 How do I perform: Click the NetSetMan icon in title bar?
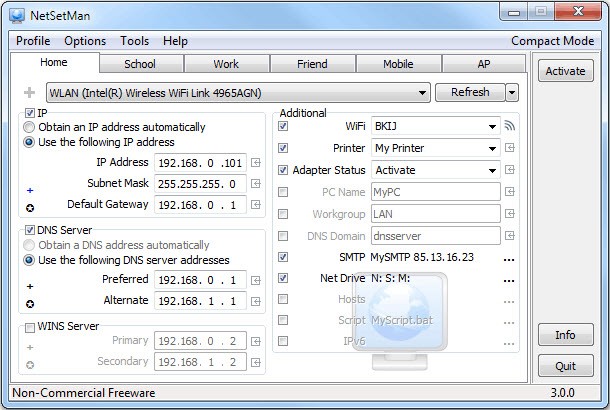[x=17, y=16]
